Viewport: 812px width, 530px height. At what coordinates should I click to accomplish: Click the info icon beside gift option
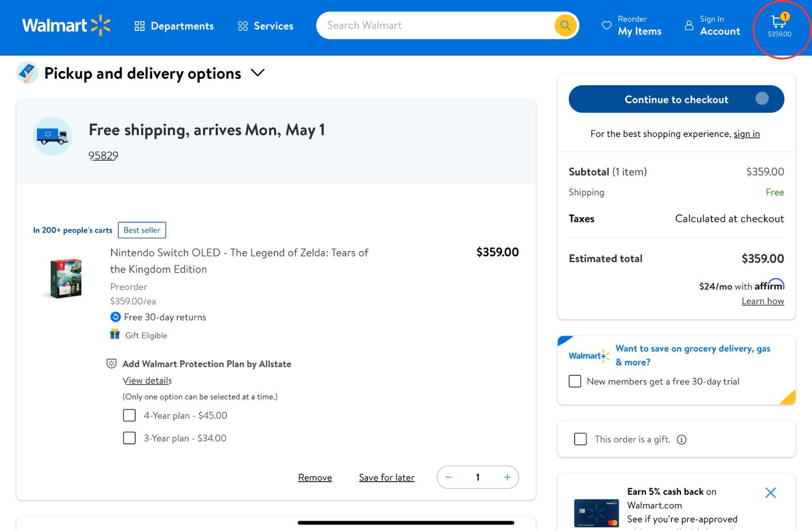681,440
